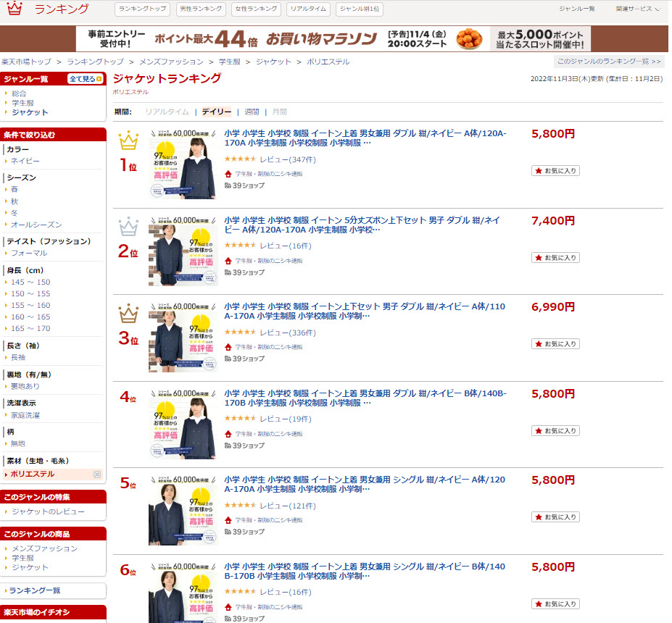Open rank 5 product thumbnail
Image resolution: width=672 pixels, height=623 pixels.
click(x=183, y=511)
